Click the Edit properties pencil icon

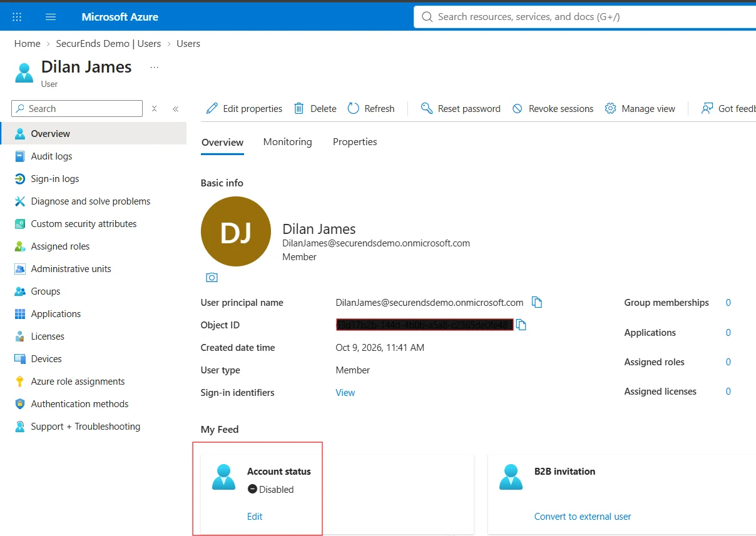[x=213, y=108]
